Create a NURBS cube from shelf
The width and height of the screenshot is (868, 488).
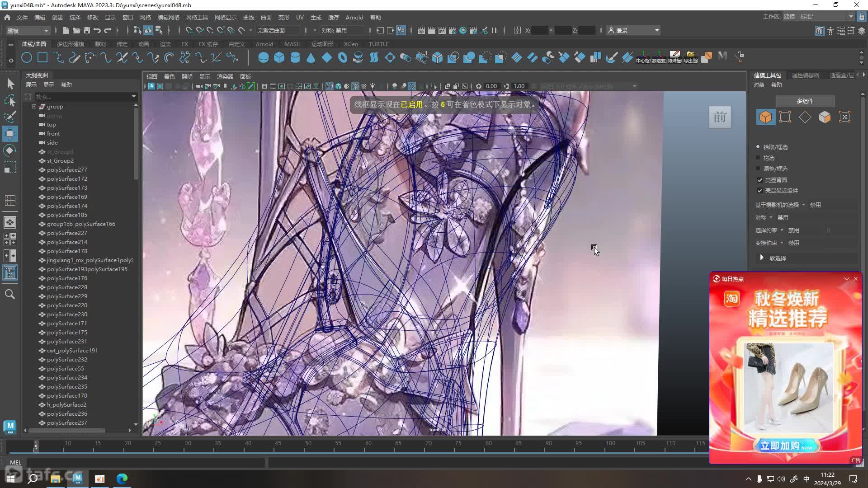click(x=279, y=57)
